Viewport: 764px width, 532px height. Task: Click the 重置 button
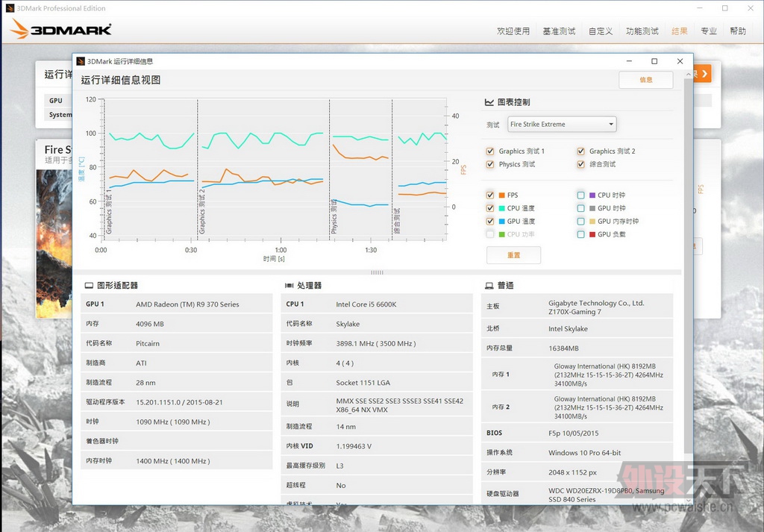pos(513,255)
